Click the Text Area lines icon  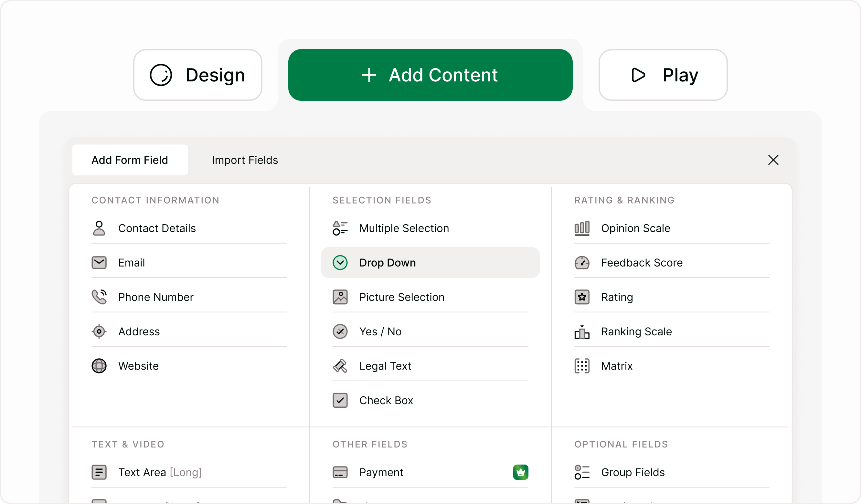[99, 473]
